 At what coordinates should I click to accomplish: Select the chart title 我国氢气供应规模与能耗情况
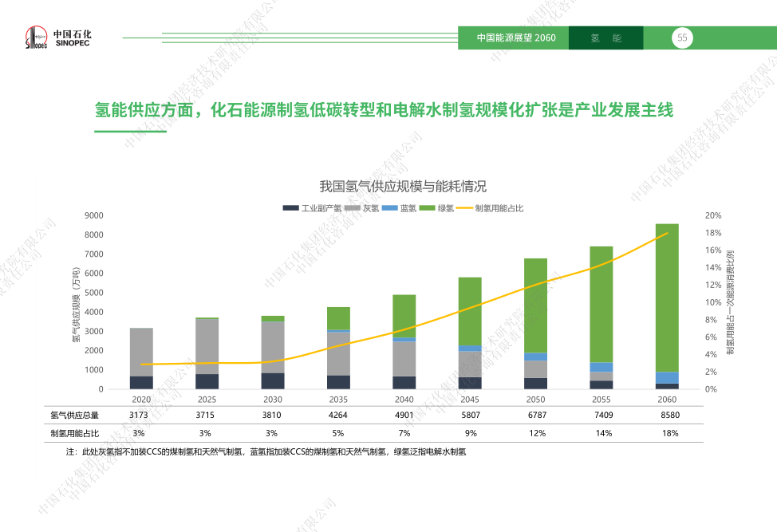coord(403,186)
